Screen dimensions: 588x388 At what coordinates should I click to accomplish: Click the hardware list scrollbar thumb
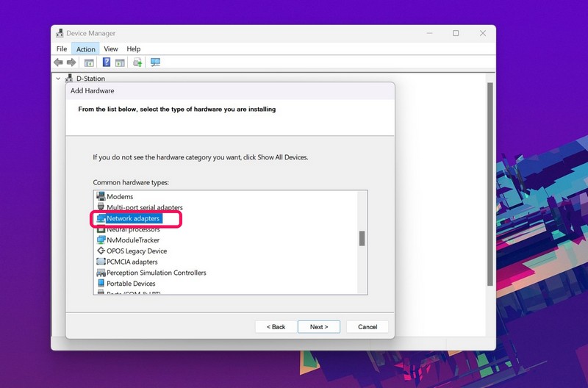pyautogui.click(x=362, y=239)
